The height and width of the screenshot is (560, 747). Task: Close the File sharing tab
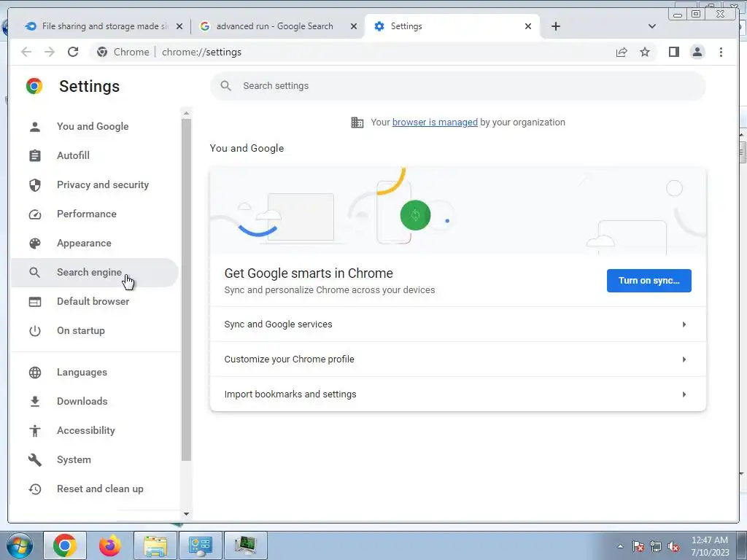[179, 26]
